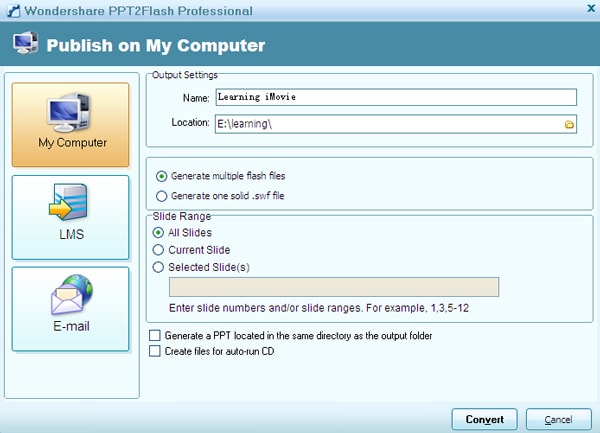Click the 'Slide Range' group label
The width and height of the screenshot is (600, 433).
181,216
